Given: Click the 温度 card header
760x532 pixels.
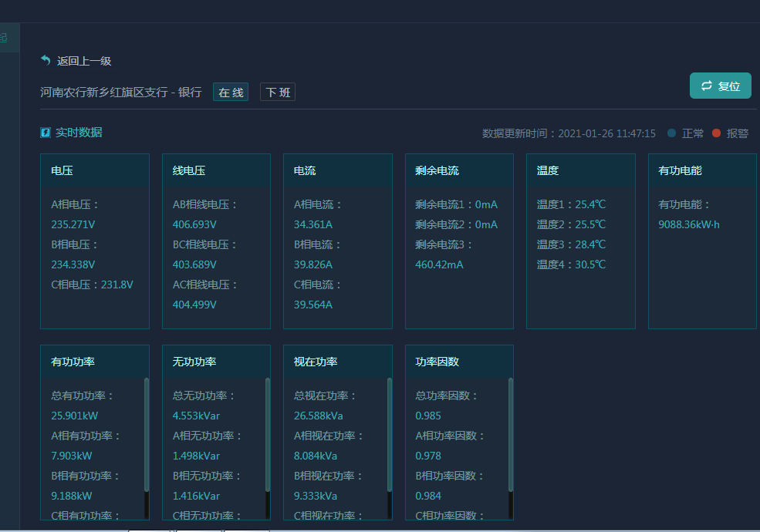Looking at the screenshot, I should pyautogui.click(x=581, y=170).
